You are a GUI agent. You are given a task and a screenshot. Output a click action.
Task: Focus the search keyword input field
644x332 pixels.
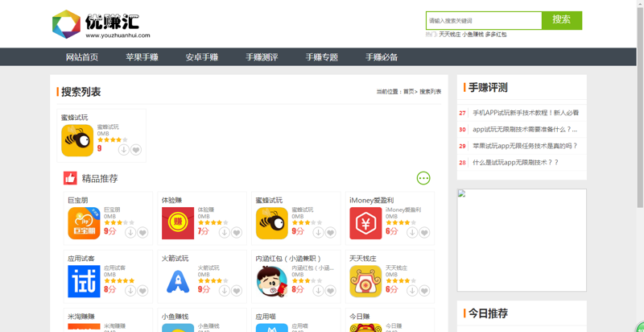click(x=484, y=20)
